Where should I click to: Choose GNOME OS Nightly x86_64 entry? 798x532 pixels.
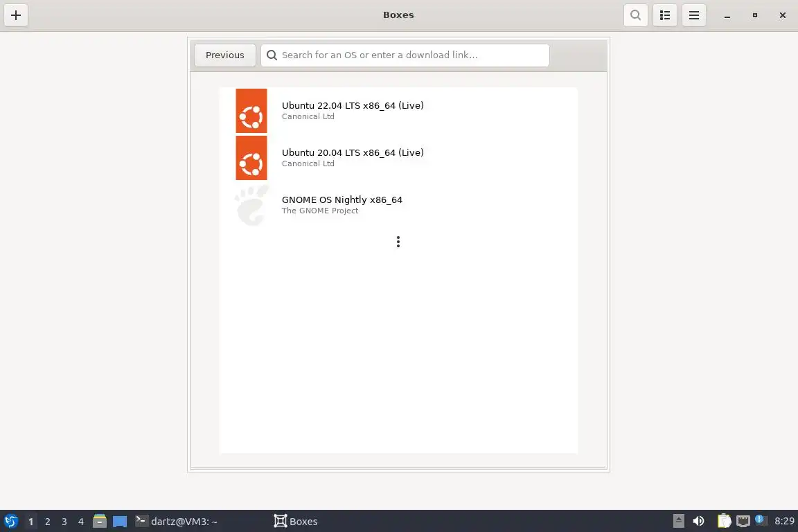(x=398, y=204)
